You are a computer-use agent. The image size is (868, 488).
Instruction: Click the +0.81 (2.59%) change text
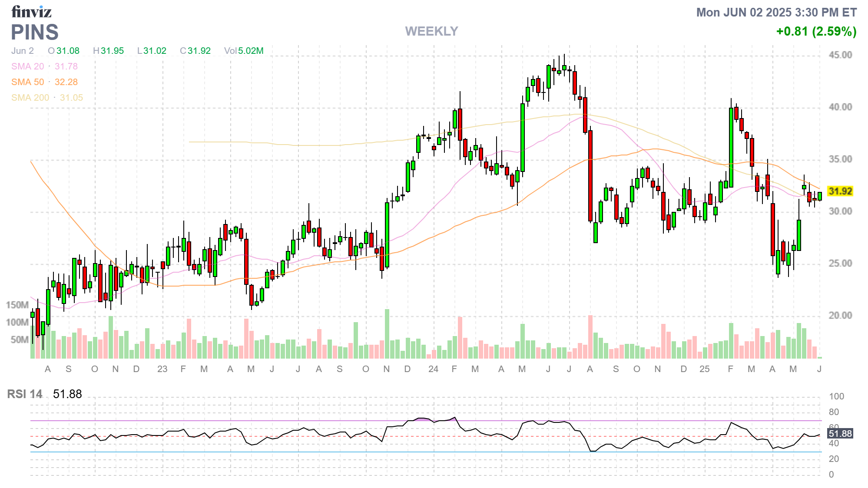tap(816, 31)
